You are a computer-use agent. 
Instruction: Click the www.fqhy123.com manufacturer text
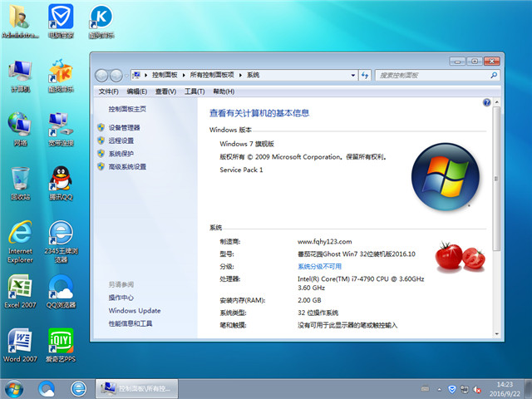pyautogui.click(x=325, y=242)
